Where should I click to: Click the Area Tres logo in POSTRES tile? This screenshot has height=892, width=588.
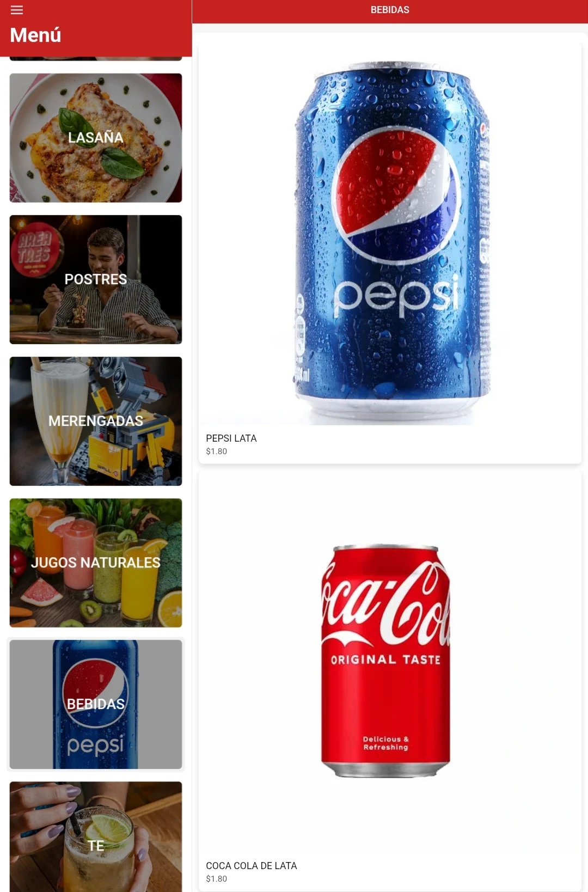coord(36,249)
